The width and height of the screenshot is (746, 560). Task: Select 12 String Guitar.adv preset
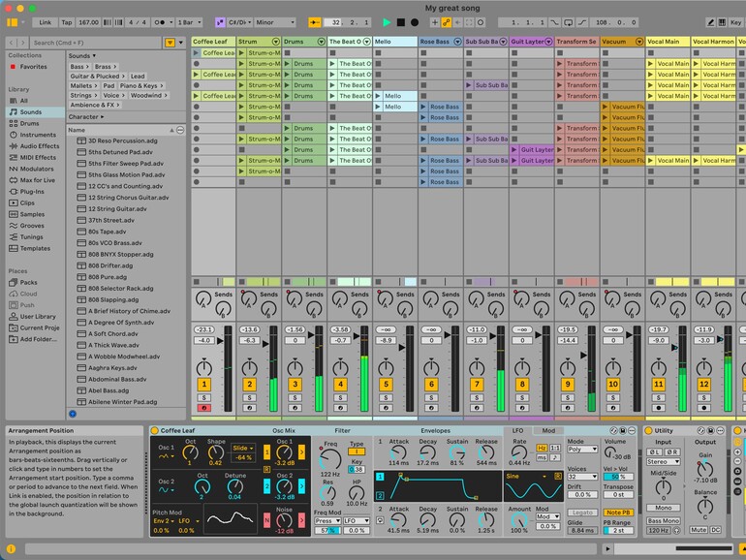(x=117, y=209)
